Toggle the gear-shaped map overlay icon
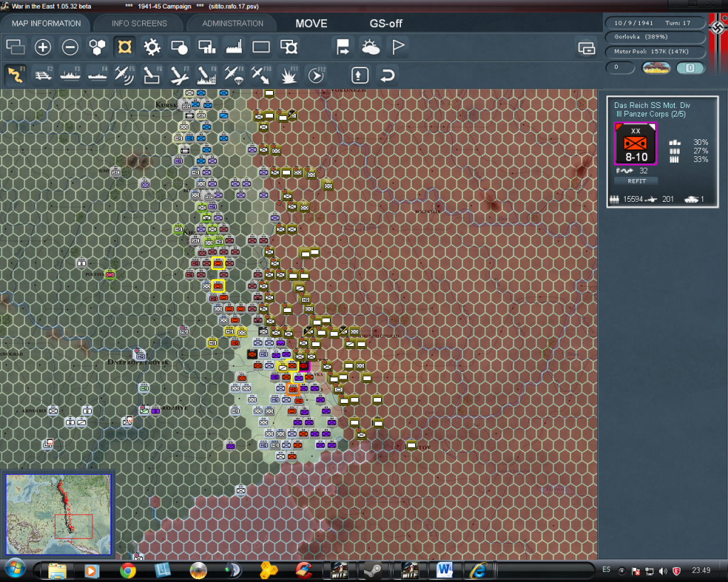The width and height of the screenshot is (728, 582). 152,47
